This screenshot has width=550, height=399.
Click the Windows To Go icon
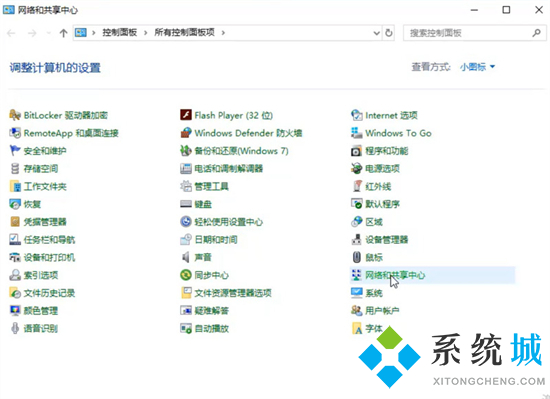(356, 133)
